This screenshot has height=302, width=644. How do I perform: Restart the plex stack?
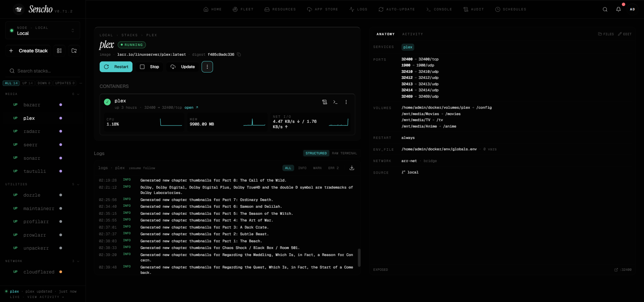116,67
